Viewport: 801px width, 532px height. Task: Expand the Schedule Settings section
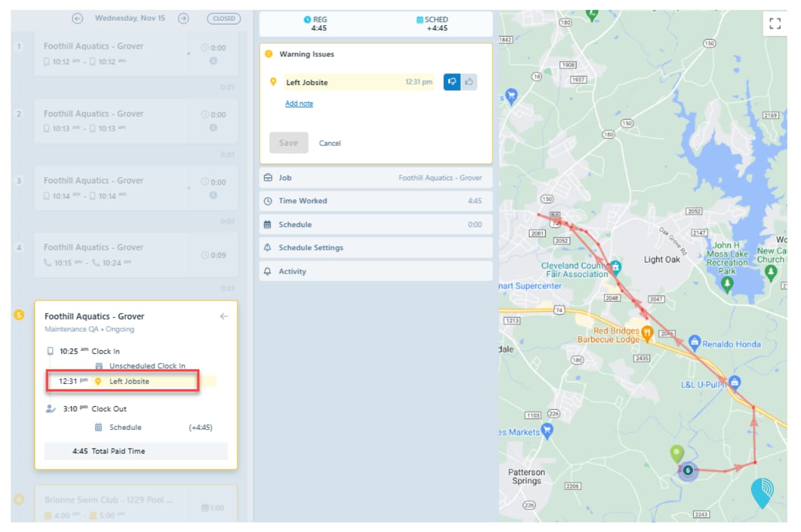coord(375,248)
